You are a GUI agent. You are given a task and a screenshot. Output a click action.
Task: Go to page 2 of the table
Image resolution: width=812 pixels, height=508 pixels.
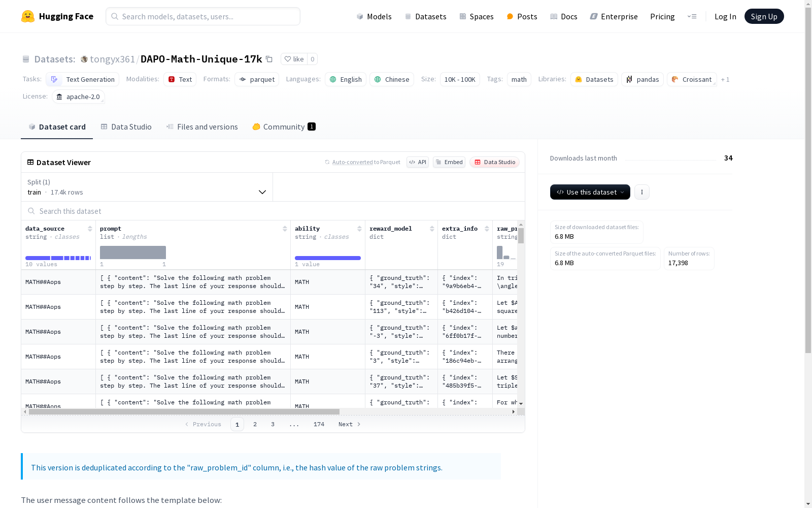[x=255, y=424]
